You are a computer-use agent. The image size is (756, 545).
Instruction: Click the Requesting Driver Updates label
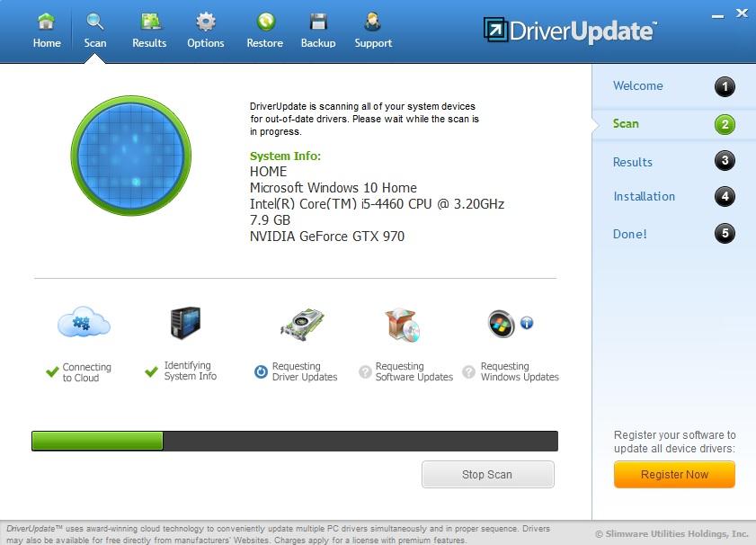click(305, 371)
